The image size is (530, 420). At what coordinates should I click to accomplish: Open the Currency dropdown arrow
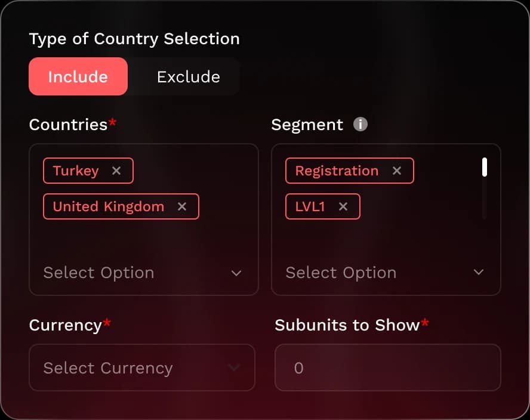pyautogui.click(x=235, y=367)
